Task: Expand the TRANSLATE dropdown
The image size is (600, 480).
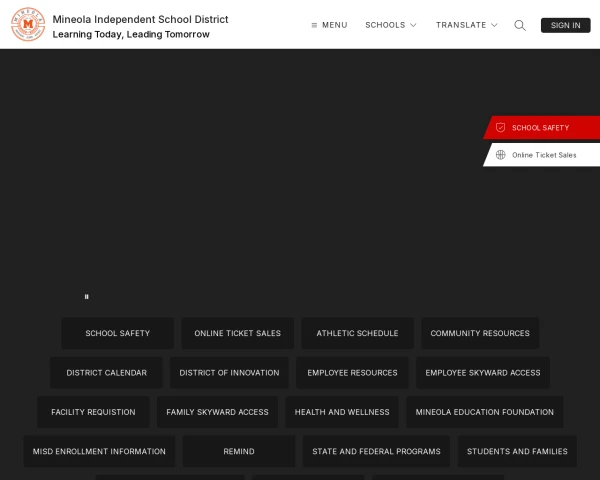Action: coord(467,25)
